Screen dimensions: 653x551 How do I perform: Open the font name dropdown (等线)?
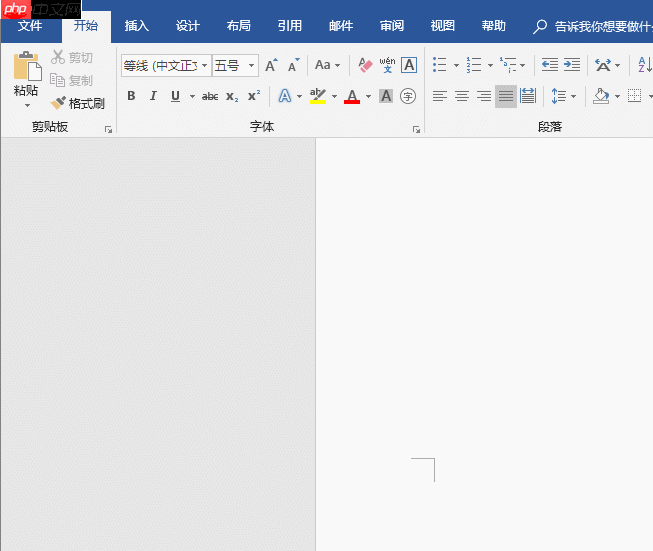(x=205, y=66)
